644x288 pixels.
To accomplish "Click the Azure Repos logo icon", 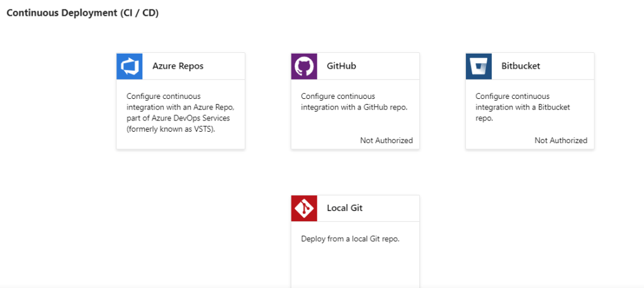I will (x=129, y=66).
